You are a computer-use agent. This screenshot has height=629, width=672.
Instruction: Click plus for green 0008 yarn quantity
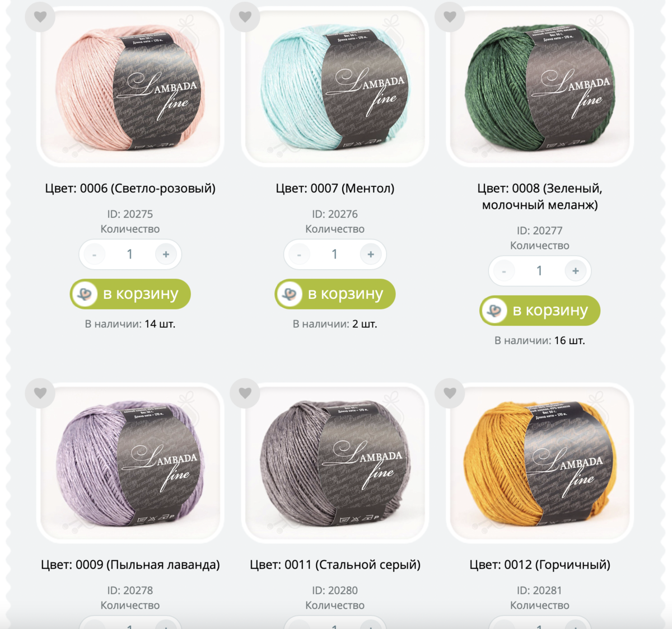click(x=575, y=271)
